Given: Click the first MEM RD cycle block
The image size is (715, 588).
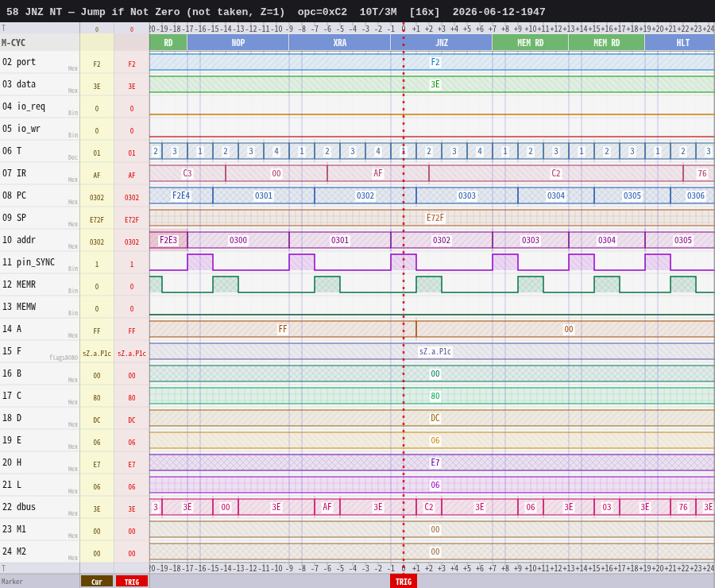Looking at the screenshot, I should coord(531,43).
